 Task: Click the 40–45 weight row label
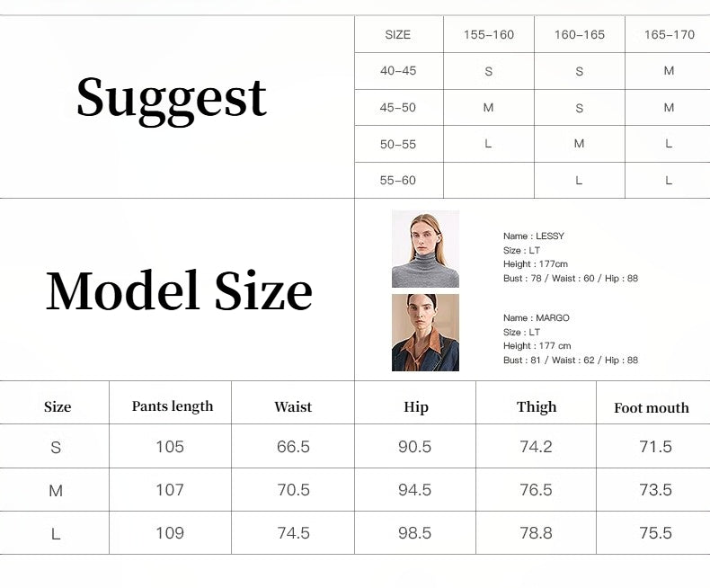point(398,71)
